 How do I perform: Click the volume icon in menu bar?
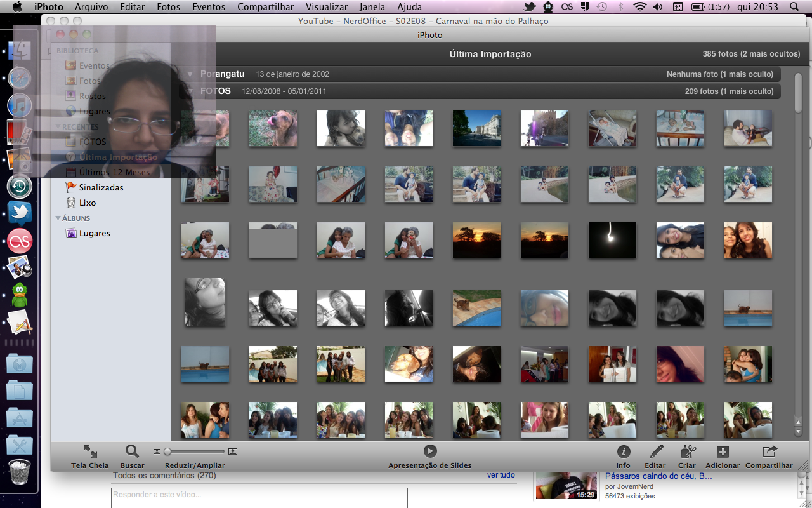[658, 7]
